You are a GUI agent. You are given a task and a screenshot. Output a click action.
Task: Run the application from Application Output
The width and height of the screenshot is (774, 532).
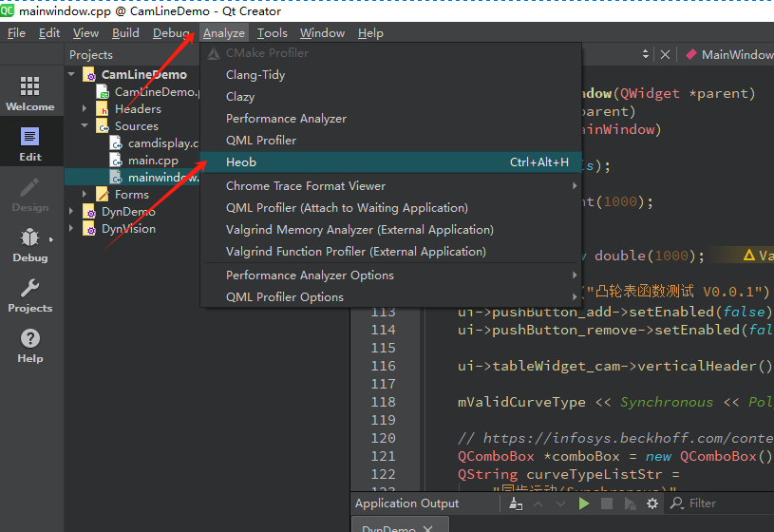point(584,503)
